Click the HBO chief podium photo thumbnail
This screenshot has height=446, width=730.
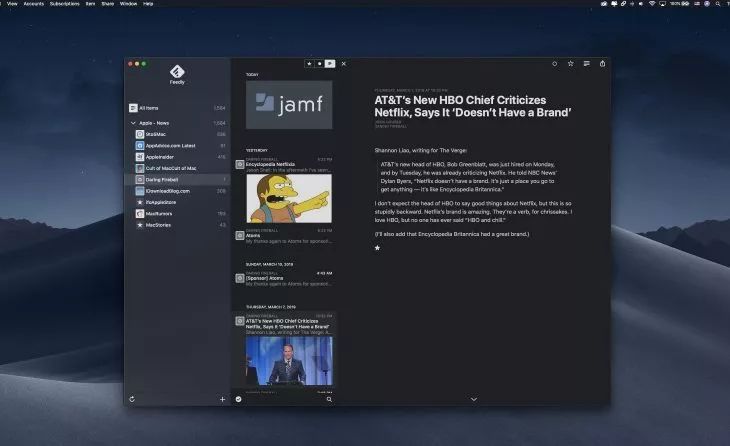click(x=289, y=361)
